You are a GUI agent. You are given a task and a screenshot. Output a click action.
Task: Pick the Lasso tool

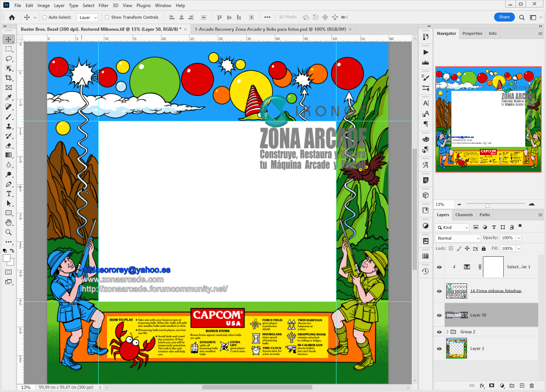[x=9, y=59]
